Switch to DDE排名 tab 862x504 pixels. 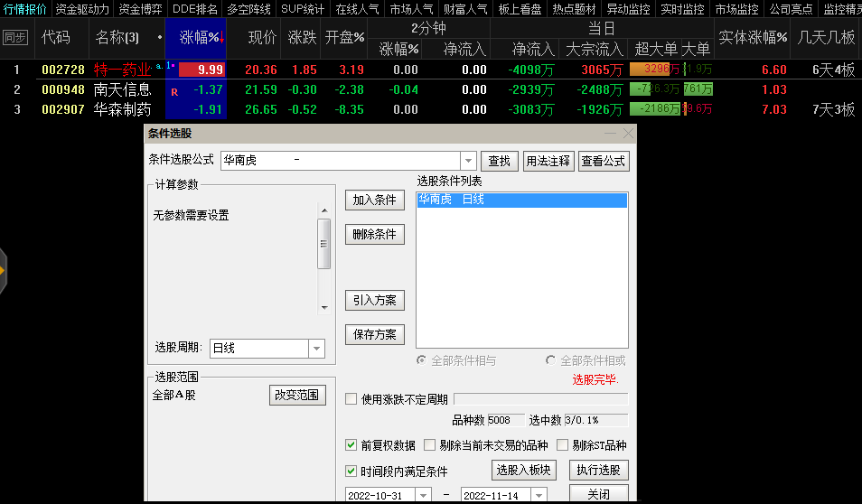point(194,9)
